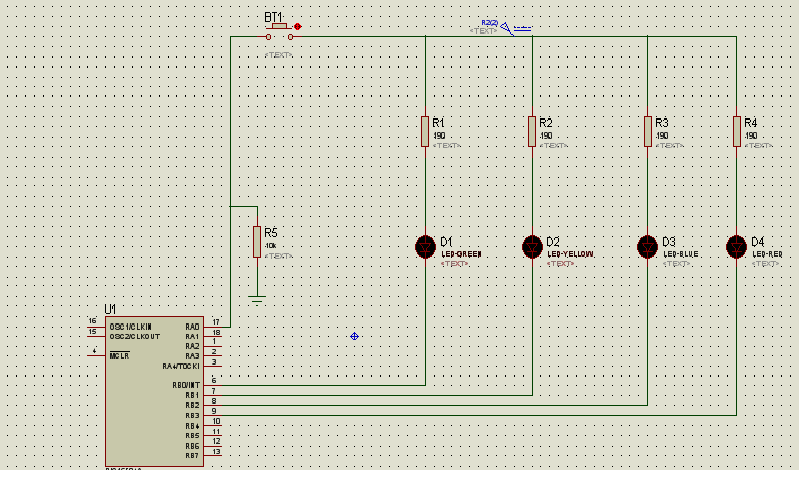Click the <TEXT> placeholder beside R5

279,256
